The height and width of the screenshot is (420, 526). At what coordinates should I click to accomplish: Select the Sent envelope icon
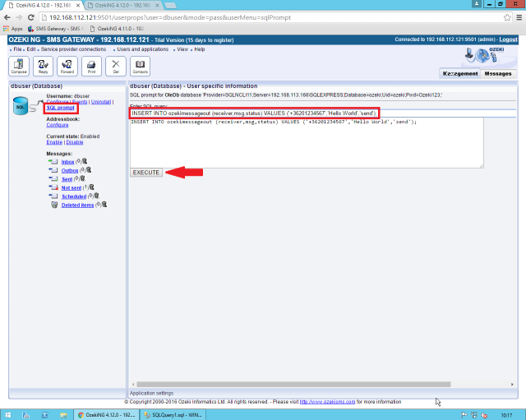click(x=53, y=179)
